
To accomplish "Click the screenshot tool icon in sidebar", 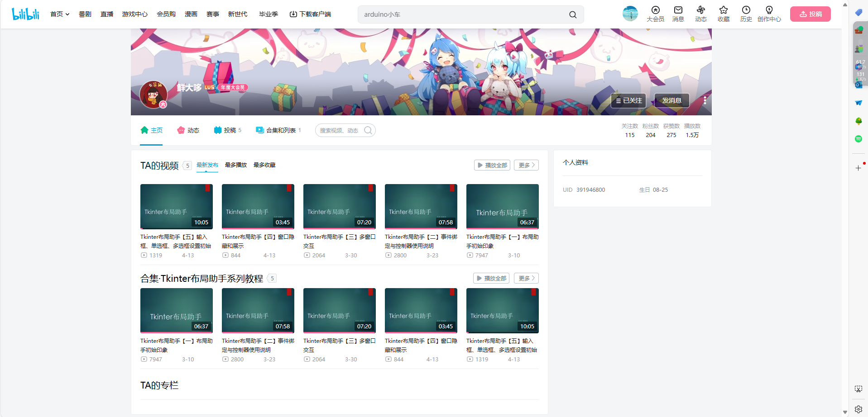I will click(858, 389).
